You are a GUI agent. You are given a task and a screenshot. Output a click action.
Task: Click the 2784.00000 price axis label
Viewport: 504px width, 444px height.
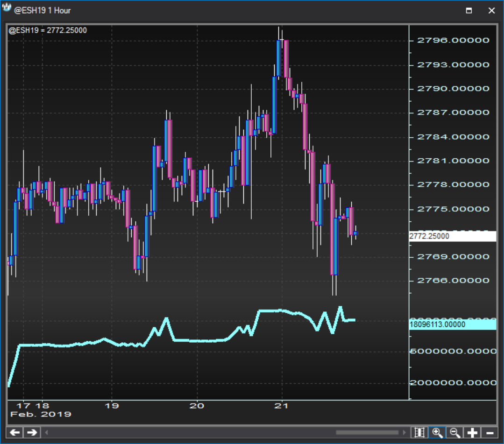point(453,136)
